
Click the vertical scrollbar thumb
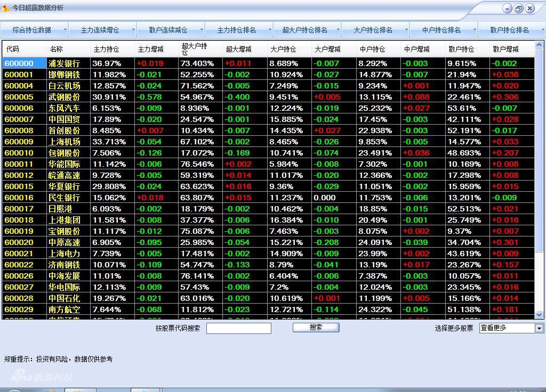point(539,150)
